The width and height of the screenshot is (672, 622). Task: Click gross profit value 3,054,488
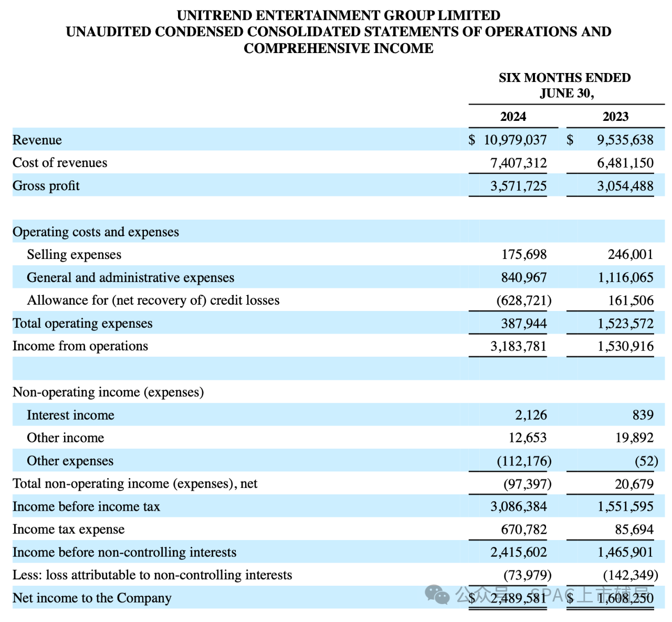[x=625, y=186]
